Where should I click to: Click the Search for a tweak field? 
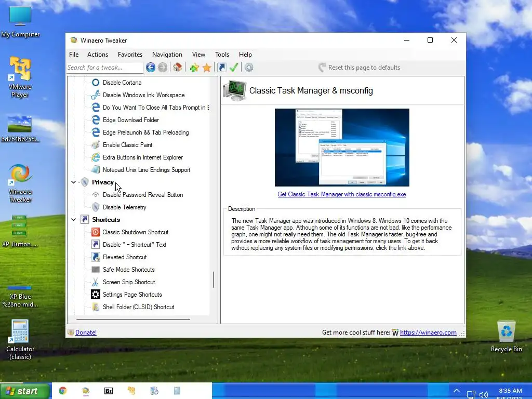pyautogui.click(x=105, y=68)
